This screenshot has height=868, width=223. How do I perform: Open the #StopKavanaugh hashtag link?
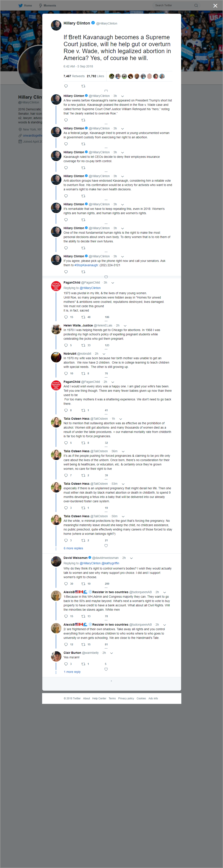click(x=86, y=265)
